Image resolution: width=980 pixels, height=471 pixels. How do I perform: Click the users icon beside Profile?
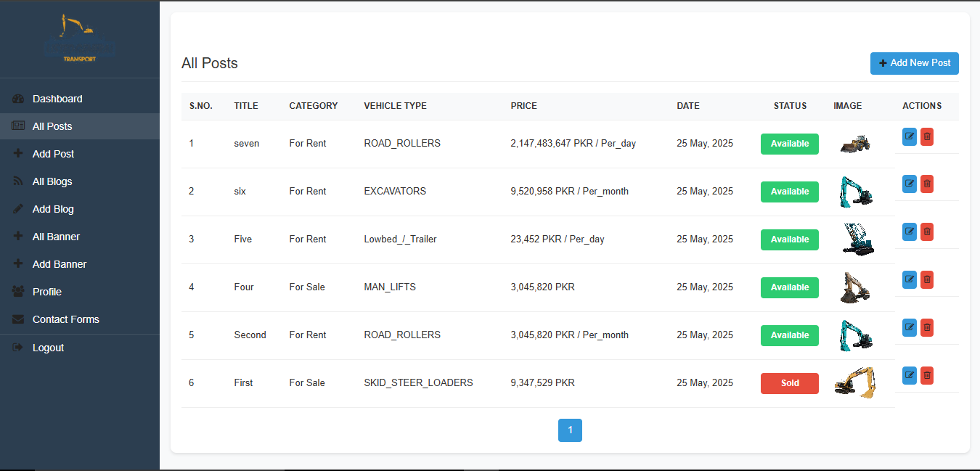[x=19, y=292]
